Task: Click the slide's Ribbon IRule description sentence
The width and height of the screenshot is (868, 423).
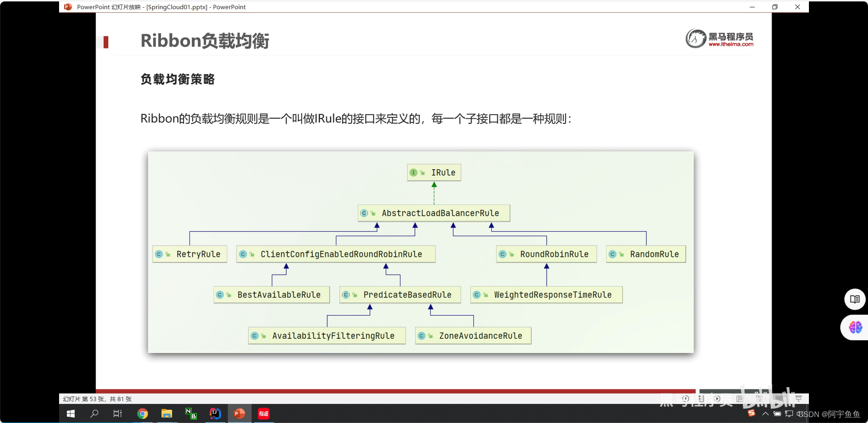Action: tap(356, 119)
